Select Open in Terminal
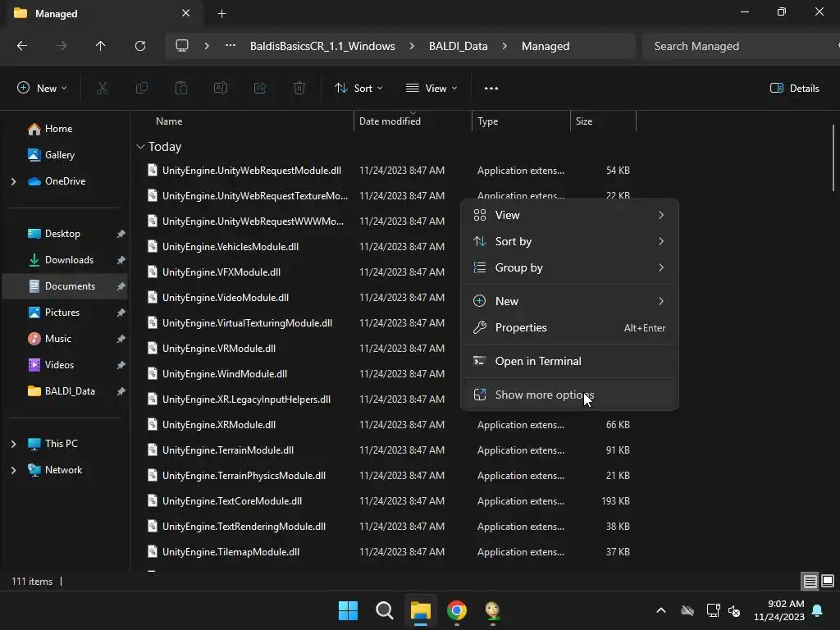Screen dimensions: 840x630 pyautogui.click(x=569, y=362)
